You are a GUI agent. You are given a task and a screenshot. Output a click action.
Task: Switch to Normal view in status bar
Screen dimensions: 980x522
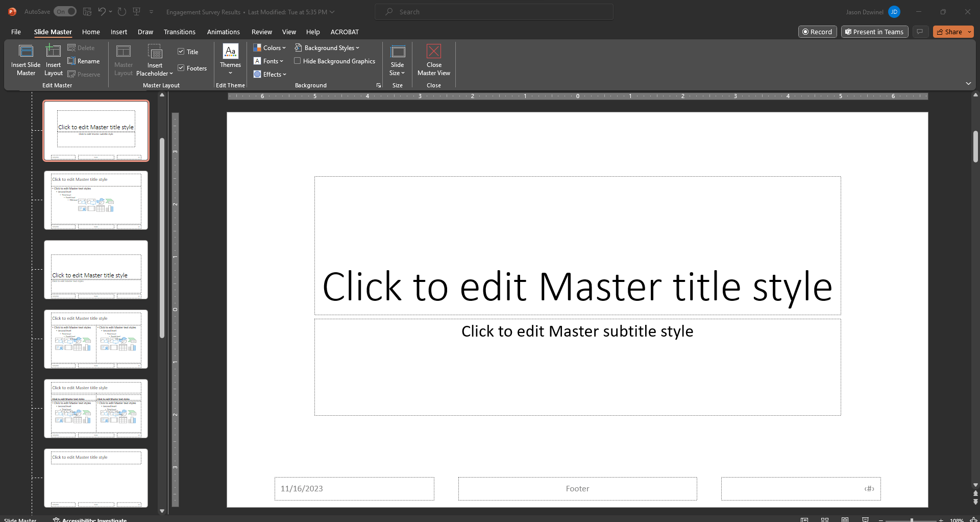point(804,519)
